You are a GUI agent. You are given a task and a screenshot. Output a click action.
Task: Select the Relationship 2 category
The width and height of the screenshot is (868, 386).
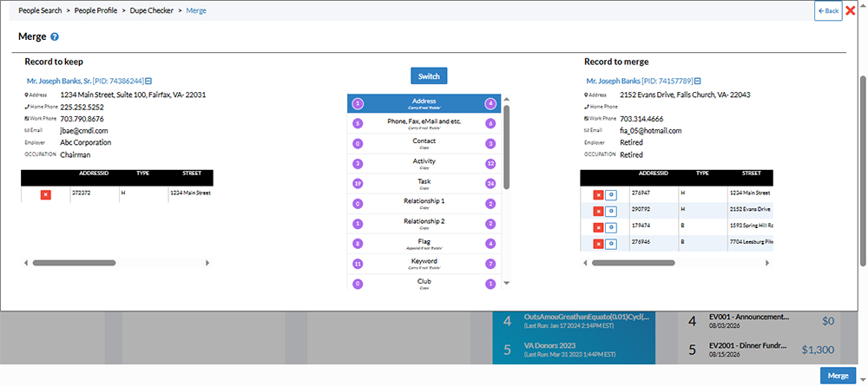click(x=424, y=224)
